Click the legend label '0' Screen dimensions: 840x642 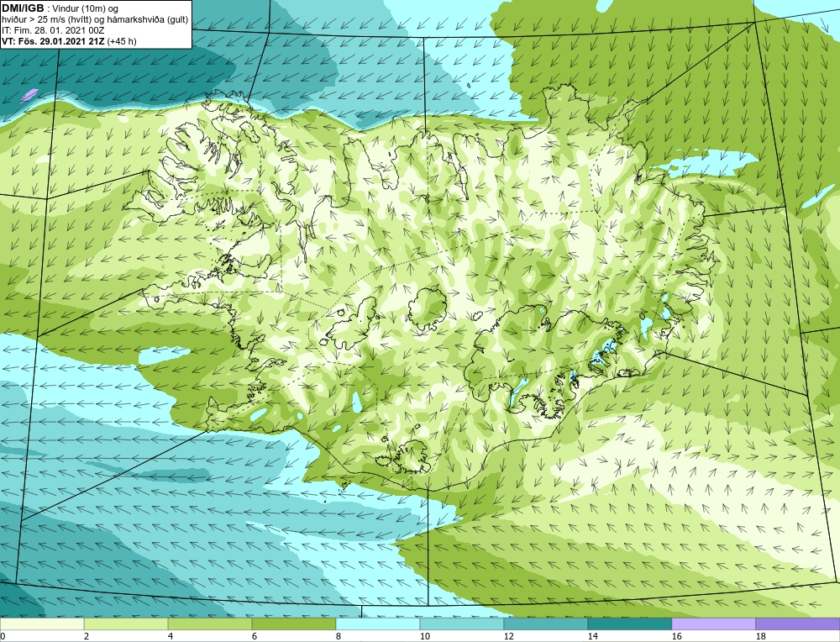pyautogui.click(x=3, y=636)
